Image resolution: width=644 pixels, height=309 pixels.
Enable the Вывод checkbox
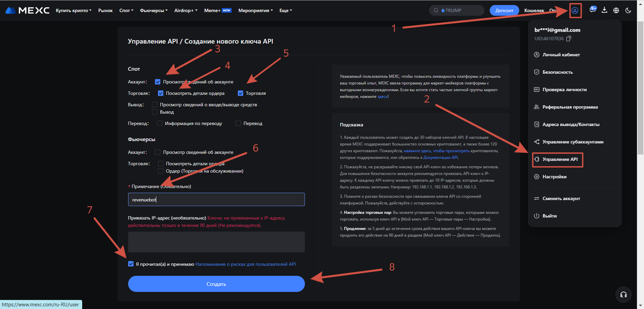(x=155, y=112)
